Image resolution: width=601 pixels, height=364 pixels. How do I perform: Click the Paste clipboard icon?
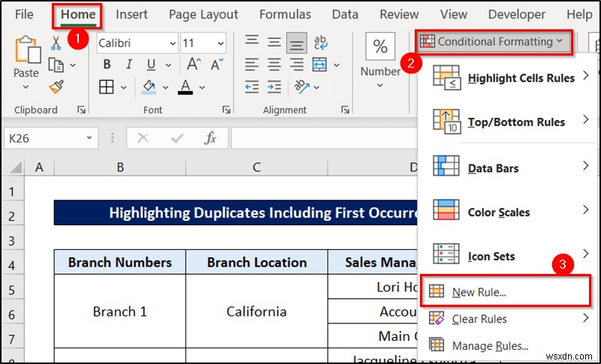27,50
